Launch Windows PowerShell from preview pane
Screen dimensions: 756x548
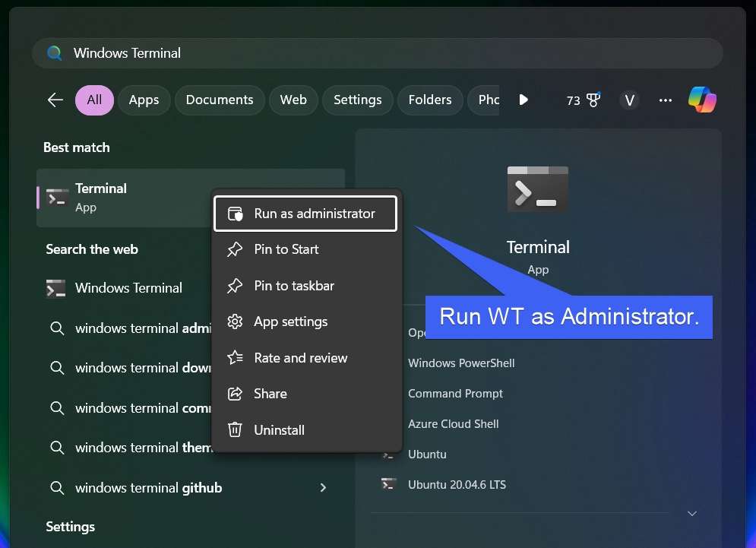click(x=461, y=363)
